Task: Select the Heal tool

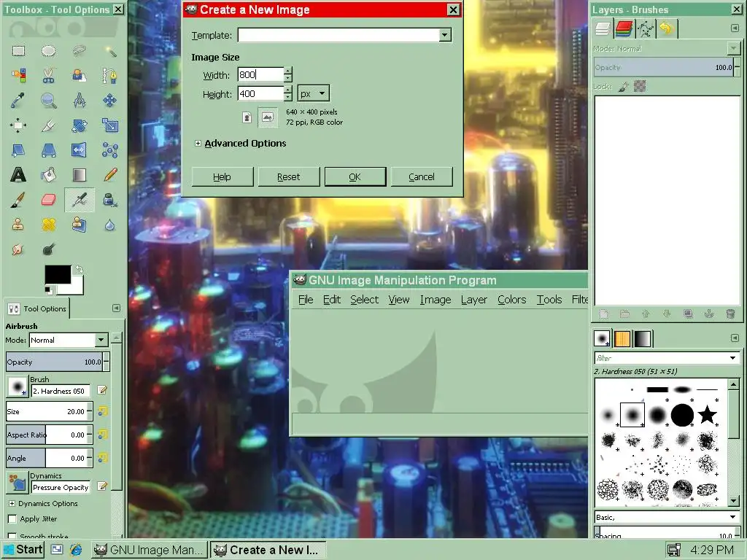Action: tap(48, 225)
